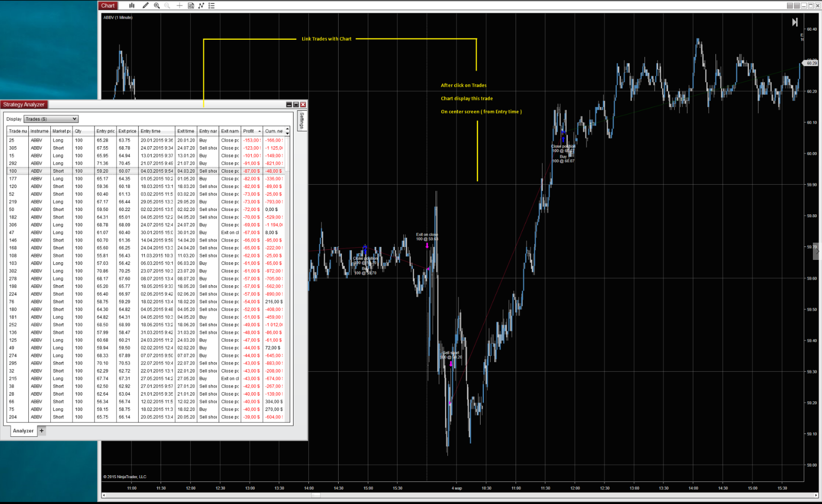Viewport: 822px width, 504px height.
Task: Sort by the Entry price column header
Action: click(106, 131)
